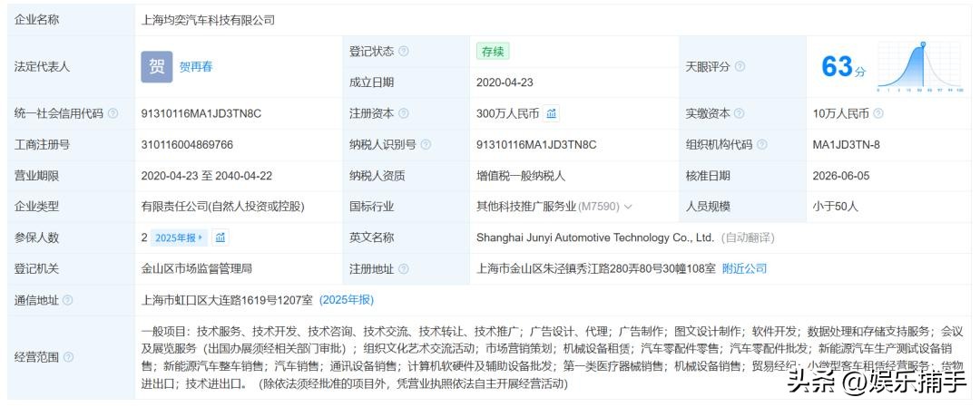980x407 pixels.
Task: Click registration number 310116004869766
Action: click(188, 145)
